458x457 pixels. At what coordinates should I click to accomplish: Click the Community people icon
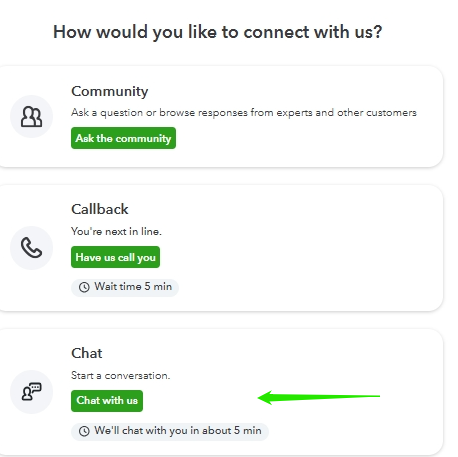point(31,117)
